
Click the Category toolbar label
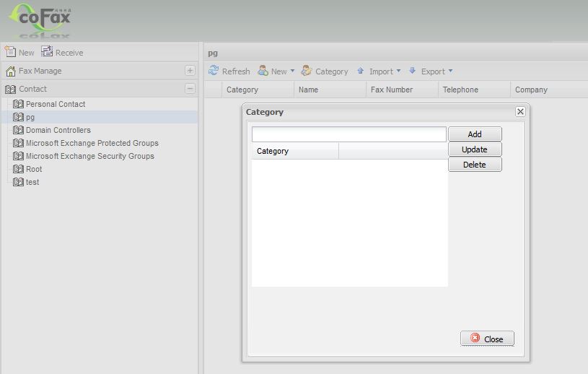(x=331, y=71)
